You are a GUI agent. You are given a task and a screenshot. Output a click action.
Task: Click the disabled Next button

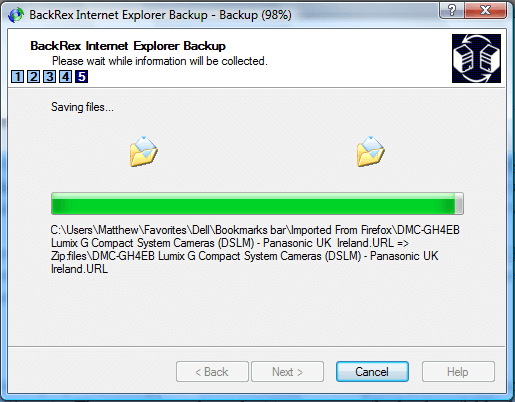[287, 372]
